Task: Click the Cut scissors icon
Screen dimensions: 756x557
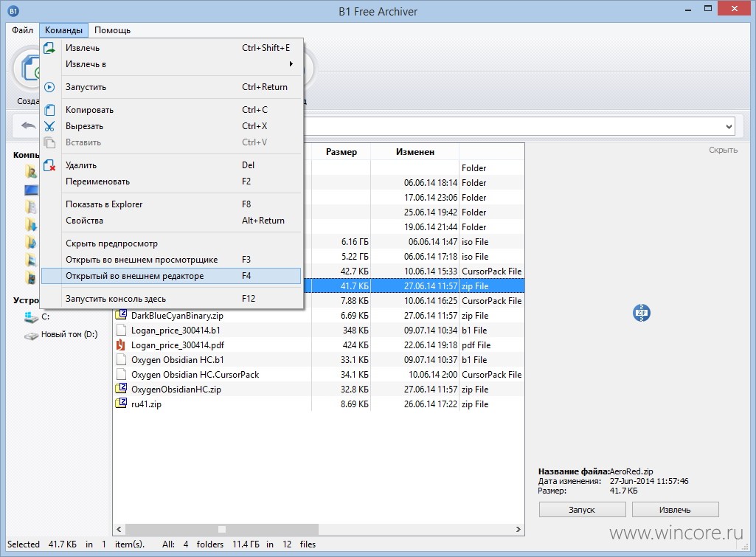Action: pyautogui.click(x=49, y=126)
